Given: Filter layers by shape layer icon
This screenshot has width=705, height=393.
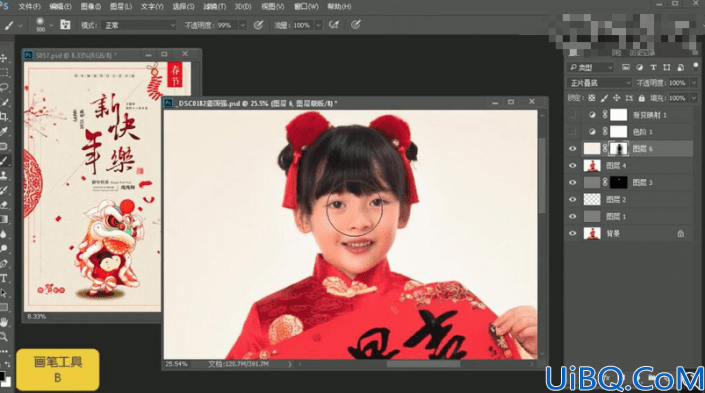Looking at the screenshot, I should 667,67.
